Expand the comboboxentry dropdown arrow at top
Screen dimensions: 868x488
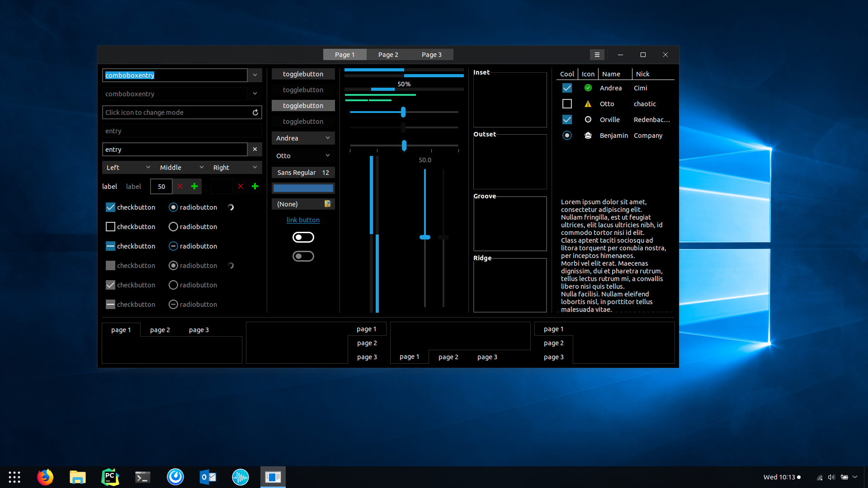255,75
